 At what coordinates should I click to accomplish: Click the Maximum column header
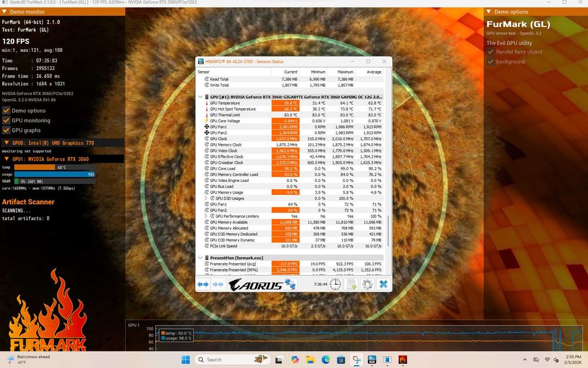click(x=341, y=72)
